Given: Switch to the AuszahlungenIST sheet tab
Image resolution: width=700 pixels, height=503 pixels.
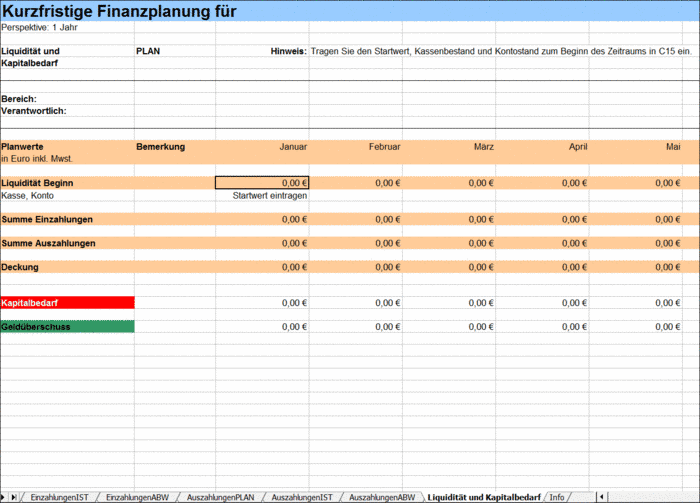Looking at the screenshot, I should [302, 497].
